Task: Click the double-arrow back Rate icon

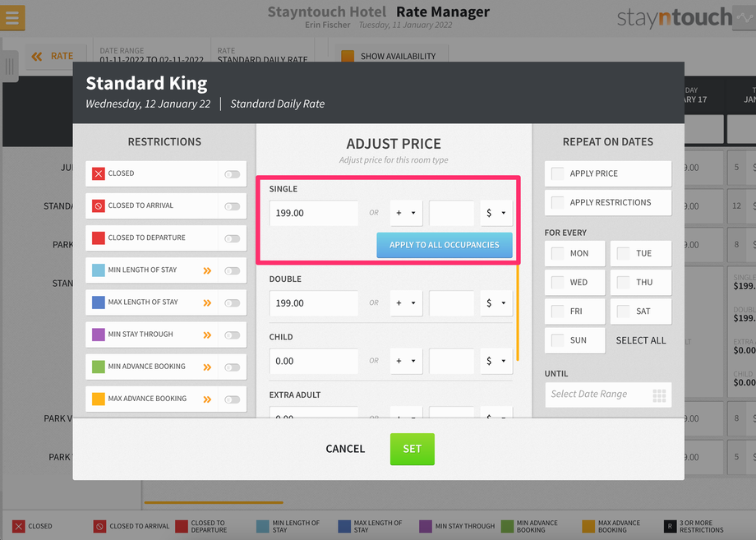Action: click(37, 57)
